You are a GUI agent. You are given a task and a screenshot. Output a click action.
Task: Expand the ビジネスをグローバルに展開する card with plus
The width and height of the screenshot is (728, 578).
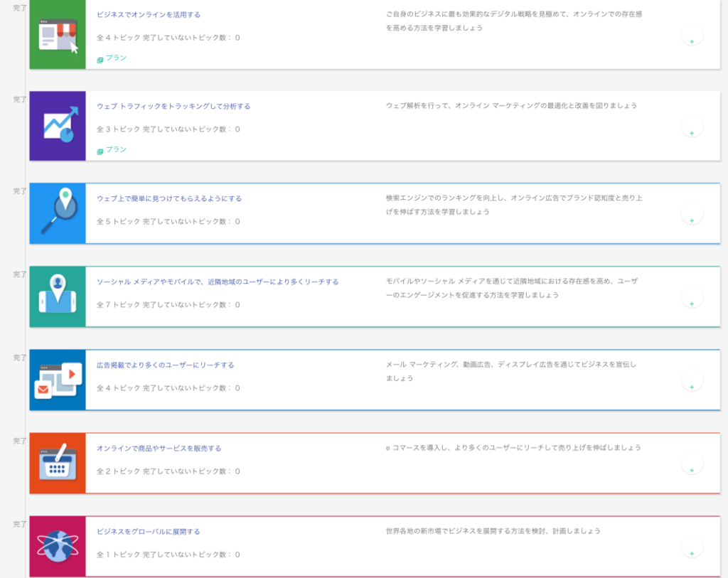[x=692, y=547]
